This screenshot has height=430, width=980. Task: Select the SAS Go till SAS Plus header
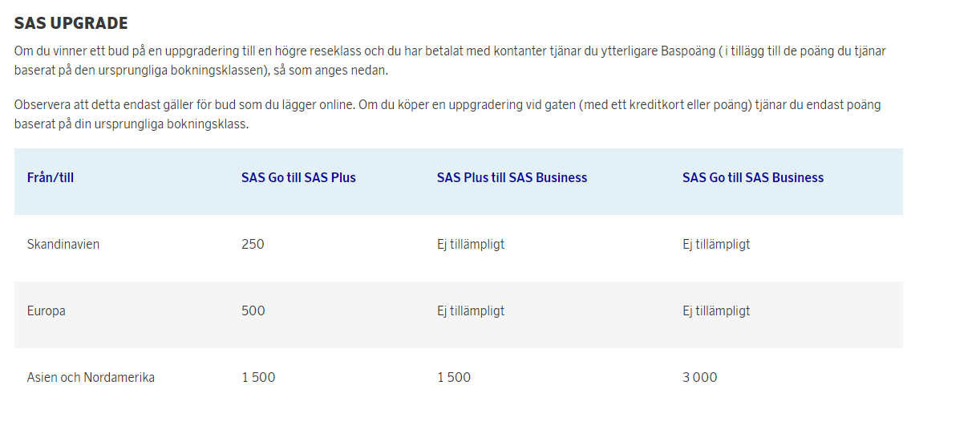tap(298, 177)
